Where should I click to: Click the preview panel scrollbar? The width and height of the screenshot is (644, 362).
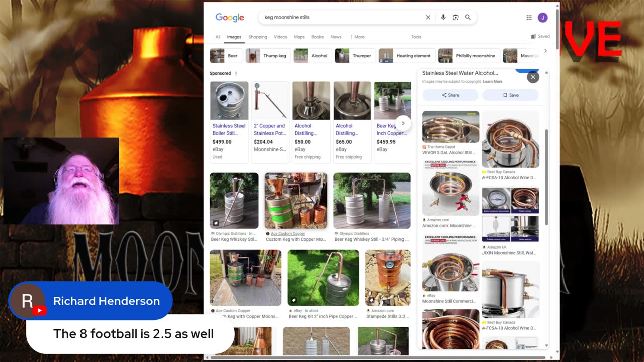click(547, 176)
